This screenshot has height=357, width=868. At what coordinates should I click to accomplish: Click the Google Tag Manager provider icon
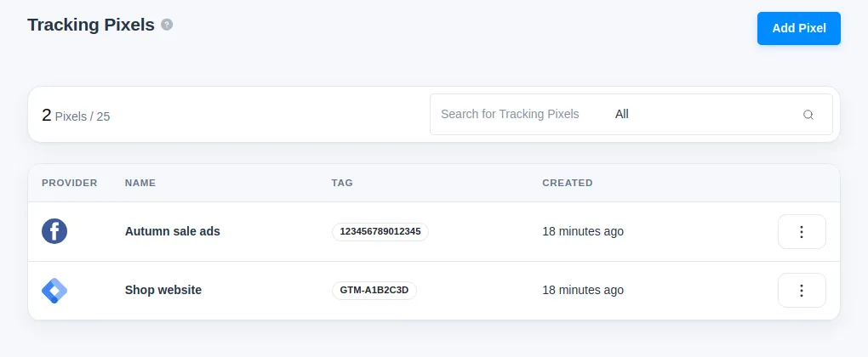(54, 290)
